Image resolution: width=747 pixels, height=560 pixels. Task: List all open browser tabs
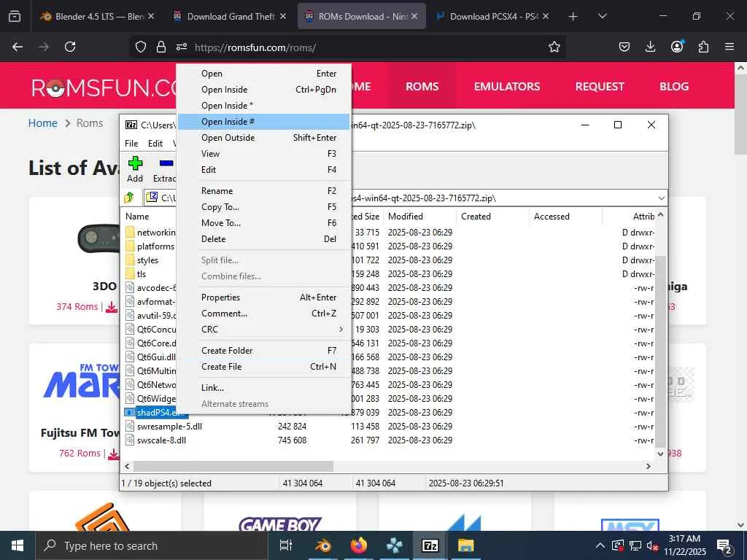coord(602,17)
